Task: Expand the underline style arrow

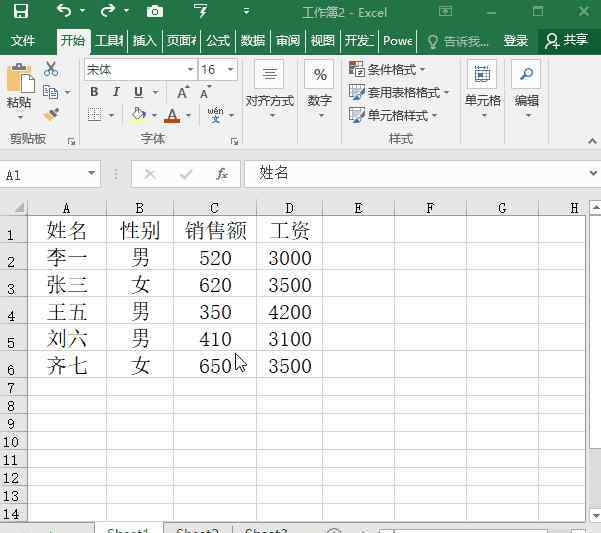Action: (155, 92)
